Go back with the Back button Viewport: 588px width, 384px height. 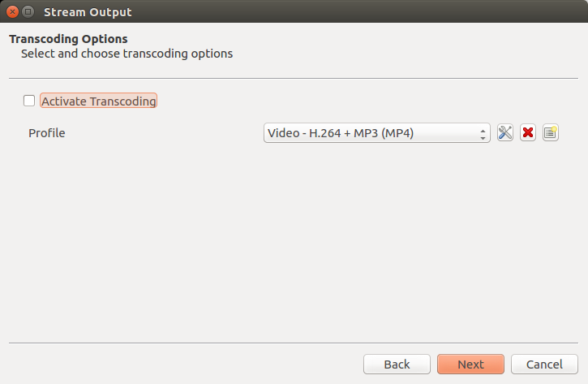pos(397,364)
